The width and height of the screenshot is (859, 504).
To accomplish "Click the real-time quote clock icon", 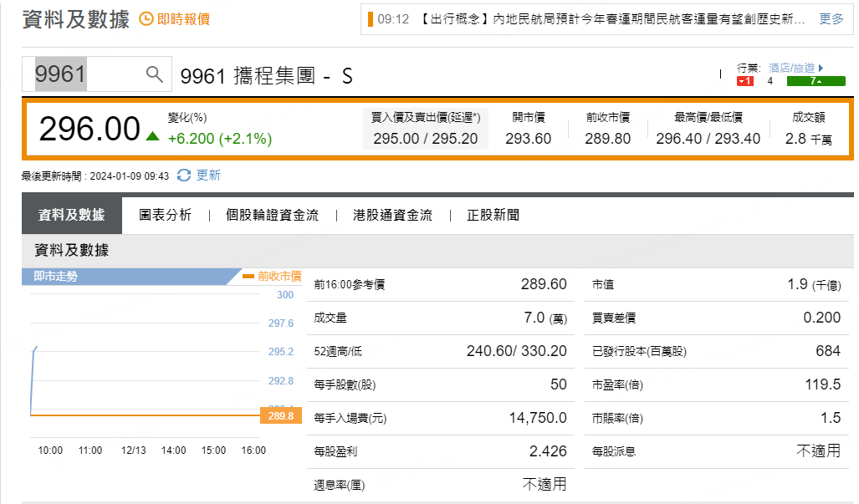I will point(146,19).
